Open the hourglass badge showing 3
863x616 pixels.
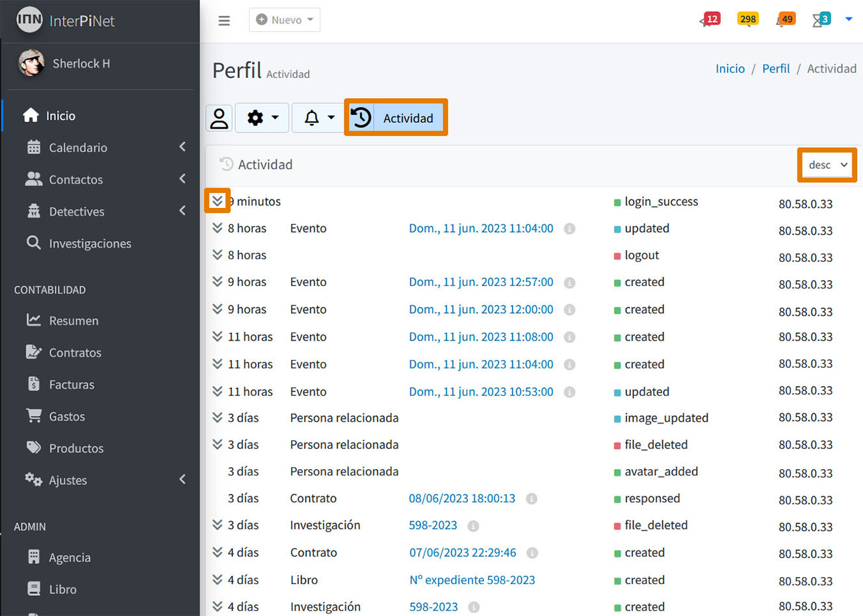tap(822, 19)
